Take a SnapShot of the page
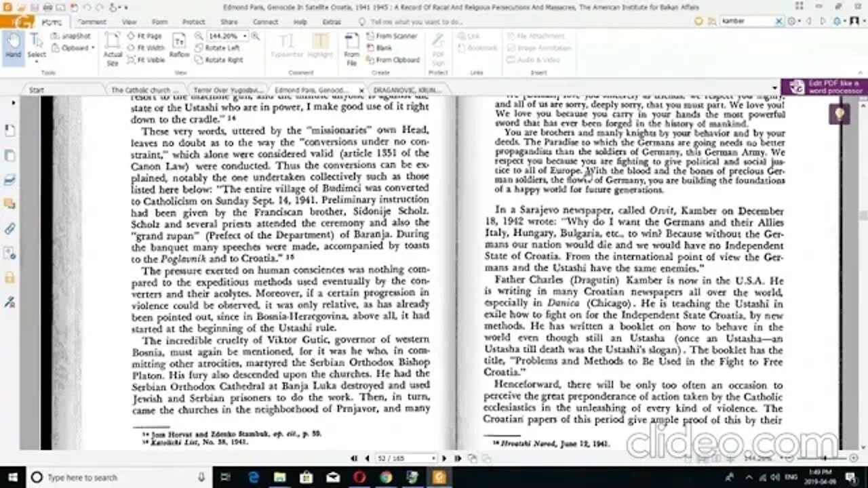 (x=71, y=36)
